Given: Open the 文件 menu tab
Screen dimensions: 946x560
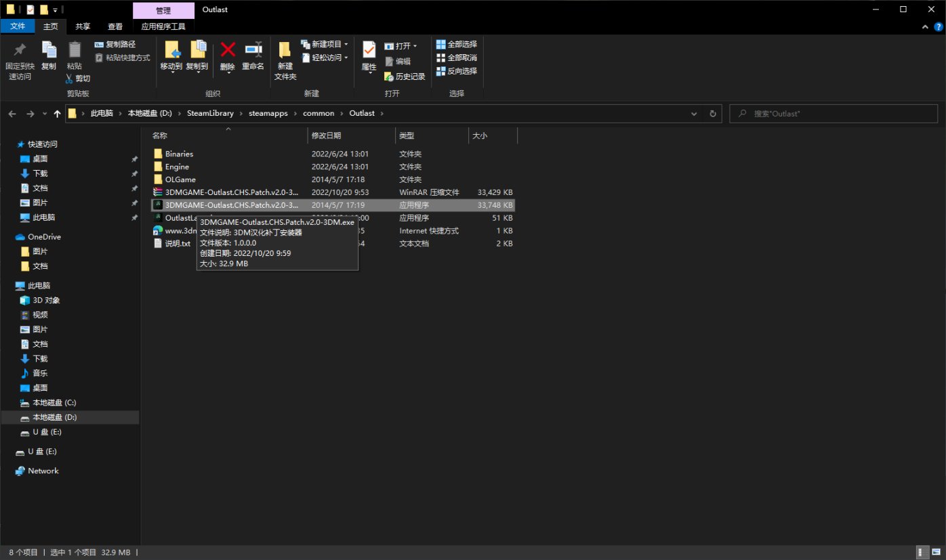Looking at the screenshot, I should [x=18, y=26].
